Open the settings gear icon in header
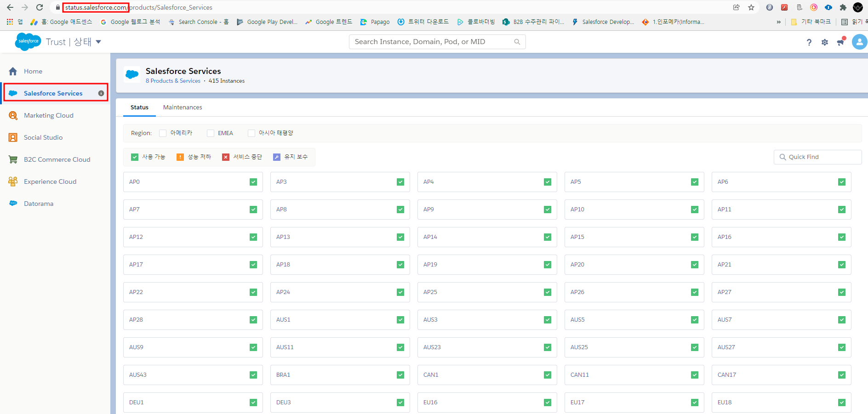This screenshot has height=414, width=868. [825, 42]
